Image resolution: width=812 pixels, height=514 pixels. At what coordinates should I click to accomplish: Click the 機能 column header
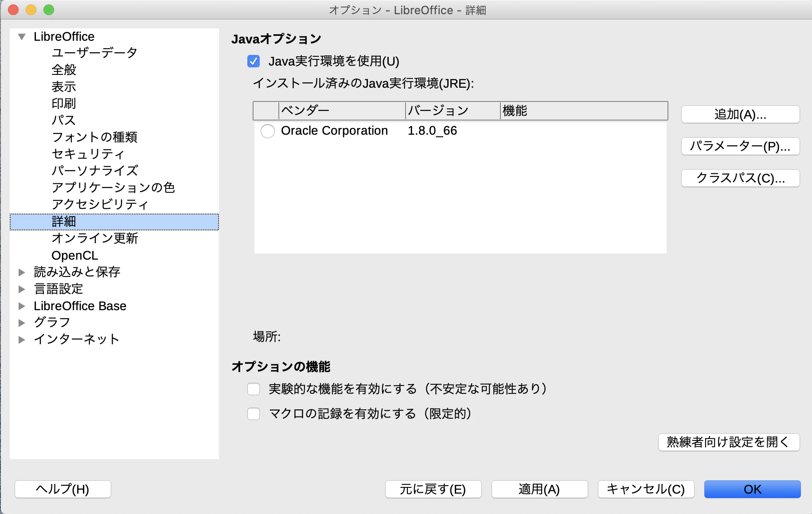point(584,111)
